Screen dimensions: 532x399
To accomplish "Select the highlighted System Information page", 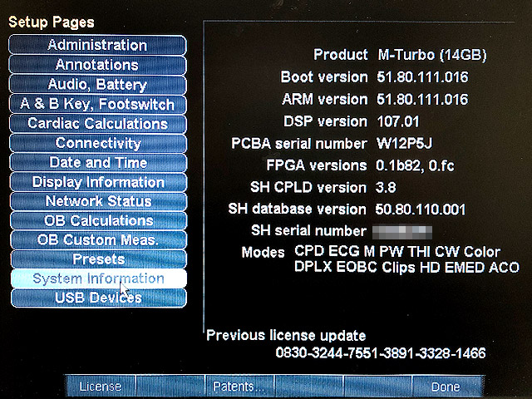I will click(99, 278).
